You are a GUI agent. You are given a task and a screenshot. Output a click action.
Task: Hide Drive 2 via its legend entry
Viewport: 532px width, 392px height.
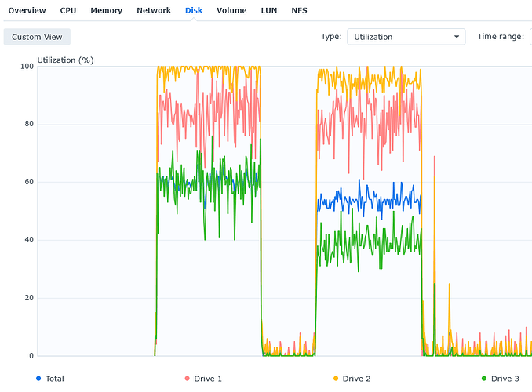tap(355, 379)
